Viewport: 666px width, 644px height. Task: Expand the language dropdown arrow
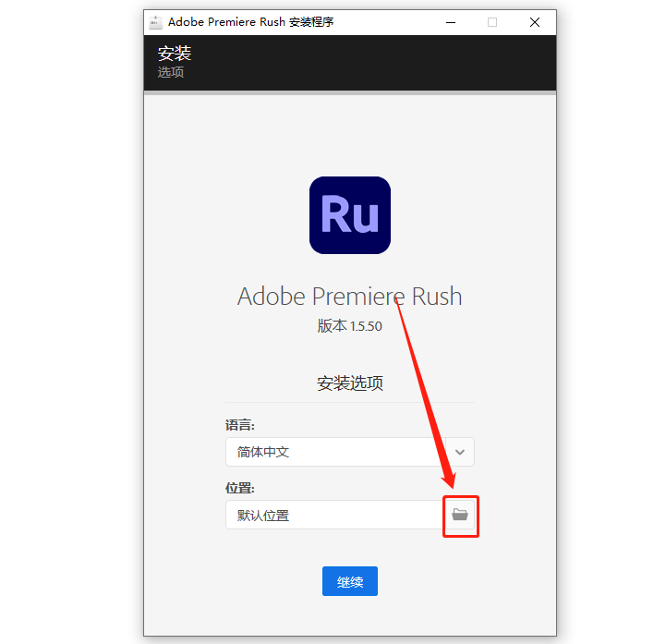pos(460,452)
